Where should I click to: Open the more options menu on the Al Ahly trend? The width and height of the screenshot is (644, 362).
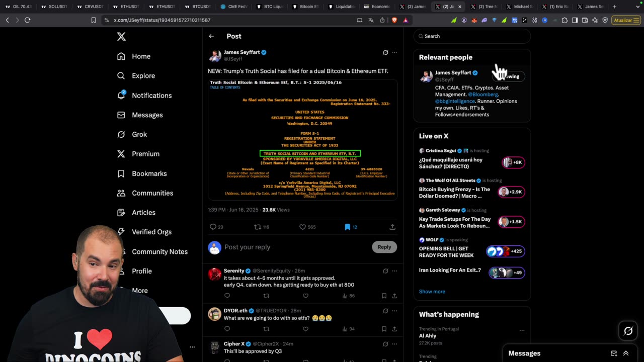tap(522, 330)
